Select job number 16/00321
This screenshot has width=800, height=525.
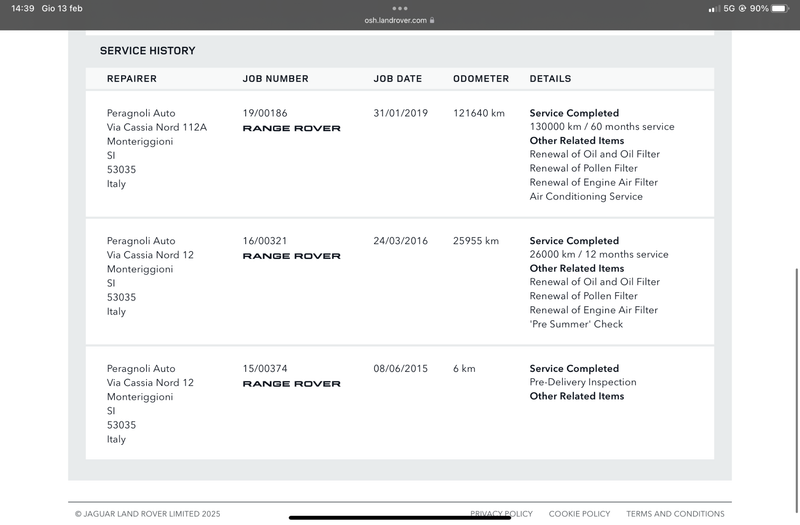pos(265,241)
